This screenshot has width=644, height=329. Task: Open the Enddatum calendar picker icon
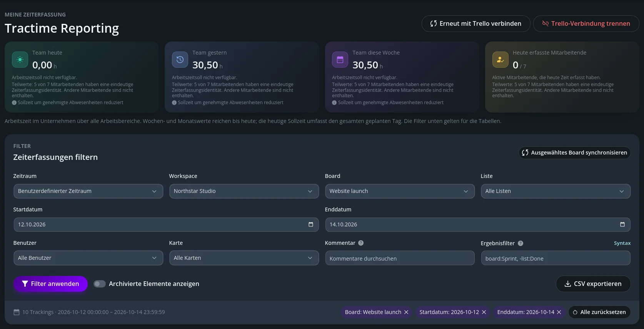click(622, 224)
